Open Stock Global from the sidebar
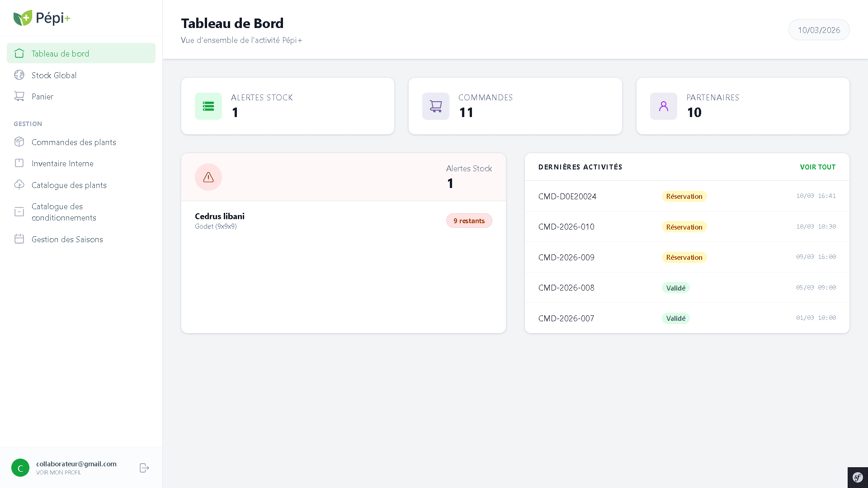The width and height of the screenshot is (868, 488). tap(54, 75)
